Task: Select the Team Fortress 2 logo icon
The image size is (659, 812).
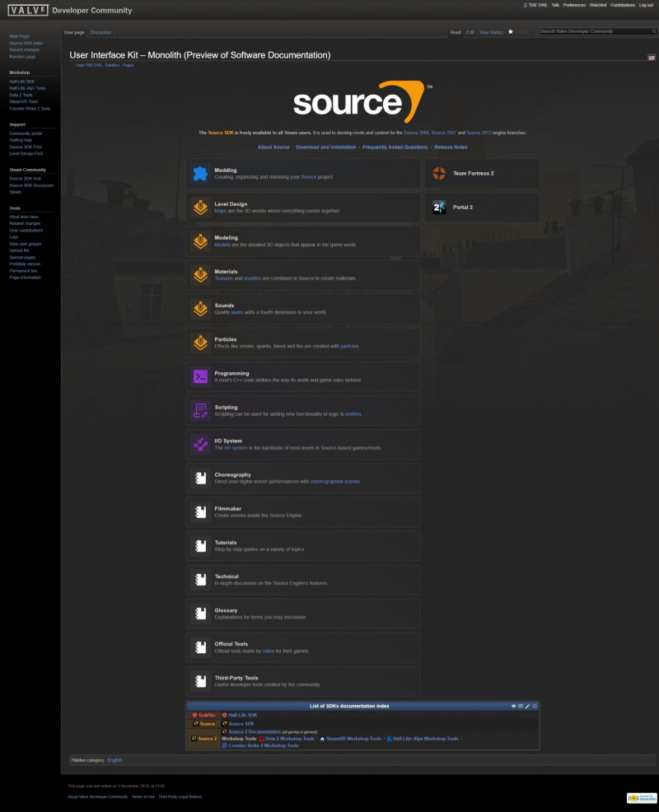Action: pos(440,173)
